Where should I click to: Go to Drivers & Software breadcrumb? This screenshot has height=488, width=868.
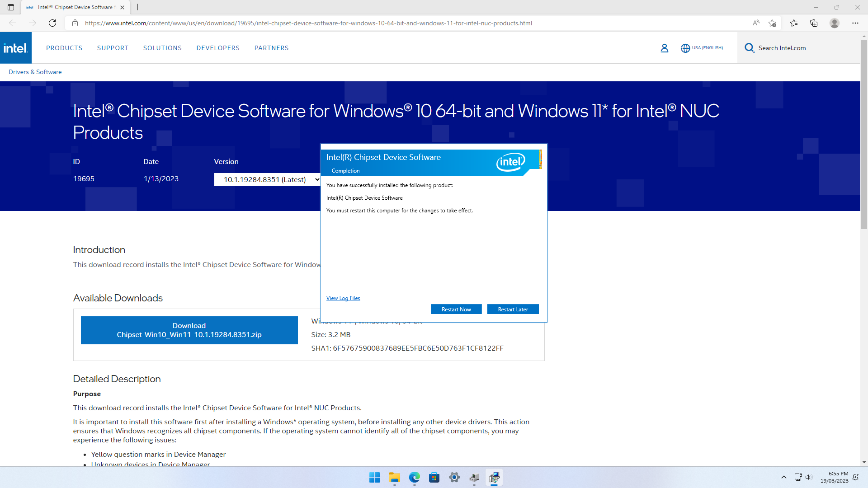pos(35,72)
